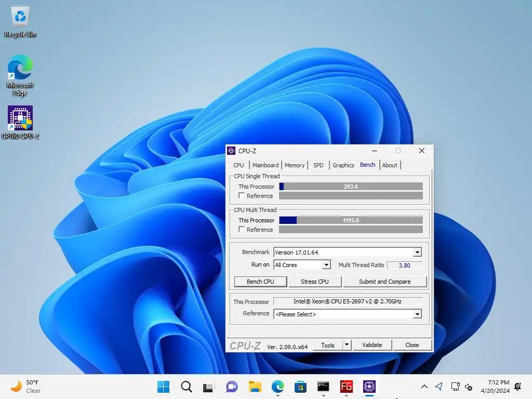The image size is (532, 399).
Task: Click Submit and Compare
Action: pos(385,282)
